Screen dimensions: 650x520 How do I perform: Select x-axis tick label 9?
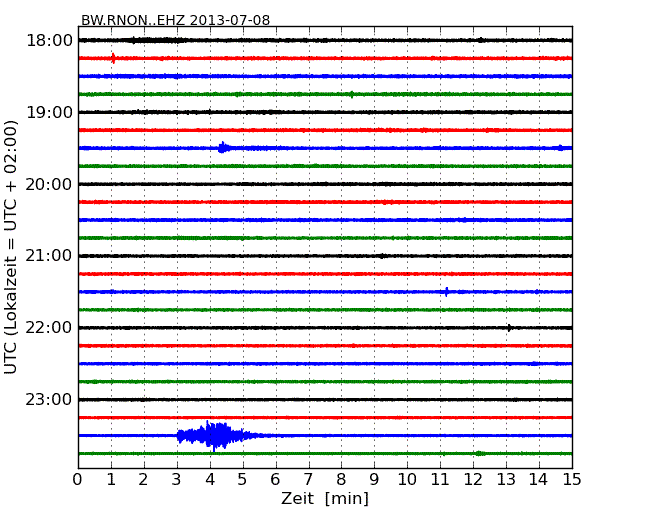(x=374, y=479)
